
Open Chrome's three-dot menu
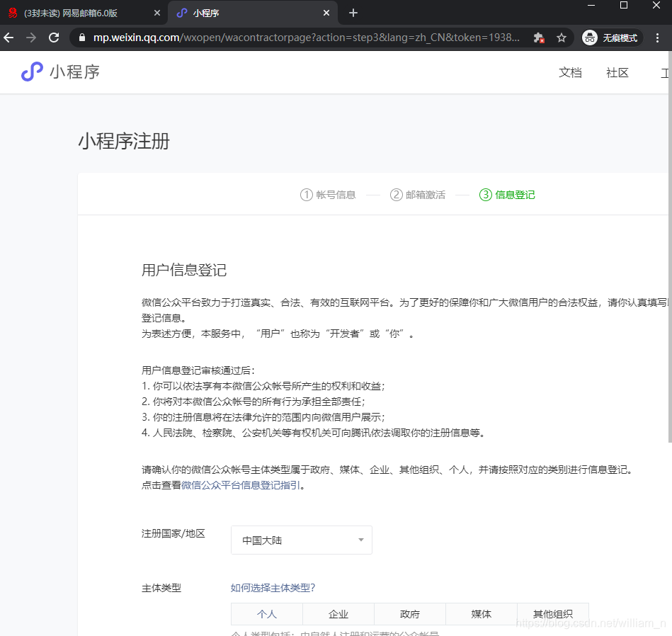coord(657,38)
